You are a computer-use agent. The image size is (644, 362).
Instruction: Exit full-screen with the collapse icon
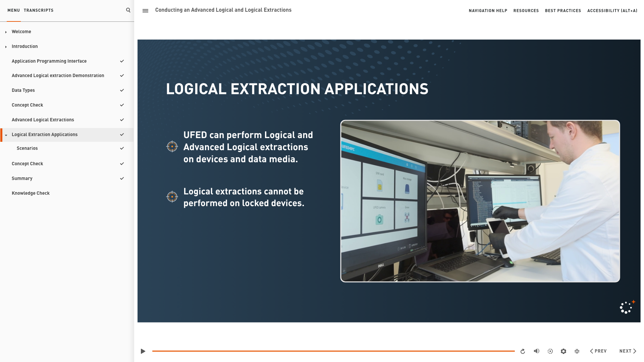577,351
